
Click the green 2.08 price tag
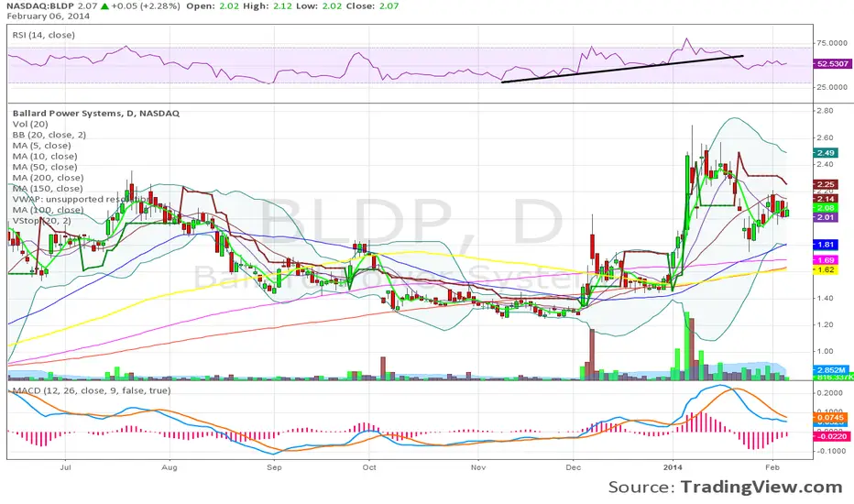826,208
